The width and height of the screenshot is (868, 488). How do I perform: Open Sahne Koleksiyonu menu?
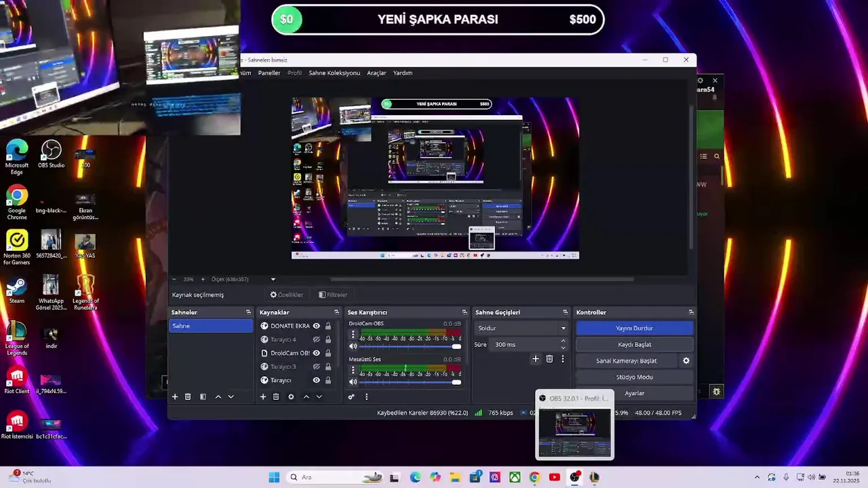[x=334, y=73]
